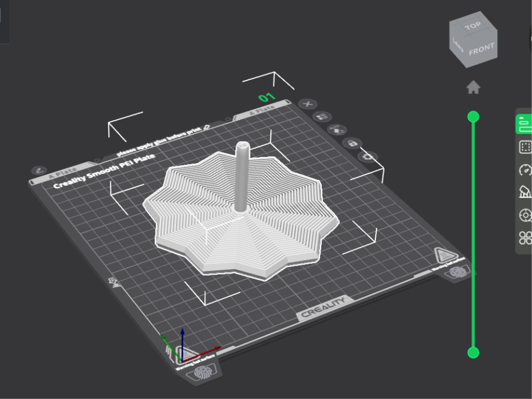Reset camera with the home icon

tap(474, 87)
